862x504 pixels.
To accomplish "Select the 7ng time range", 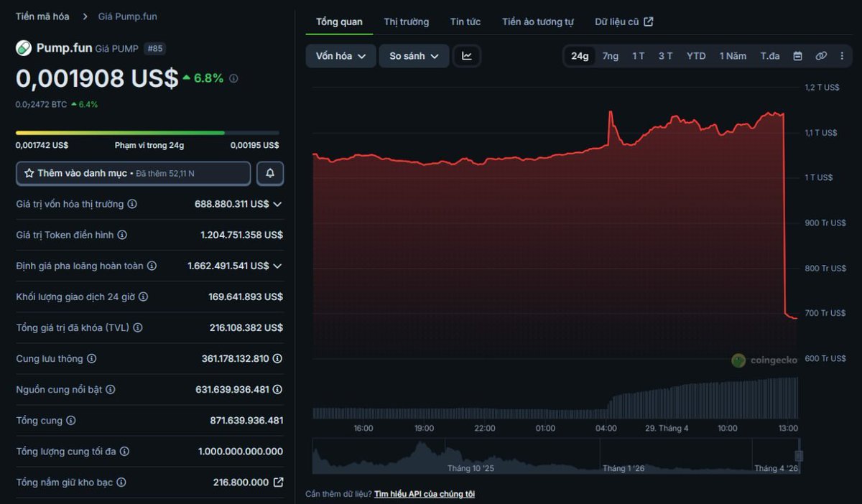I will click(611, 56).
